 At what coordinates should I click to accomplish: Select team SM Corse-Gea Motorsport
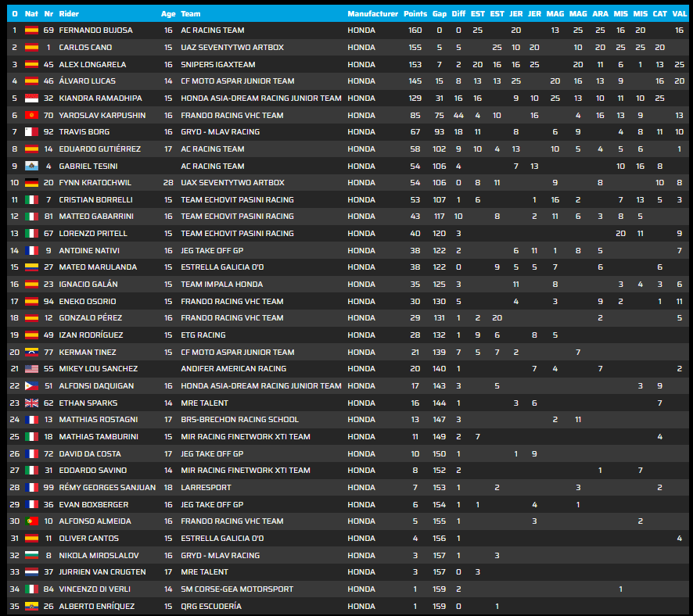tap(237, 589)
